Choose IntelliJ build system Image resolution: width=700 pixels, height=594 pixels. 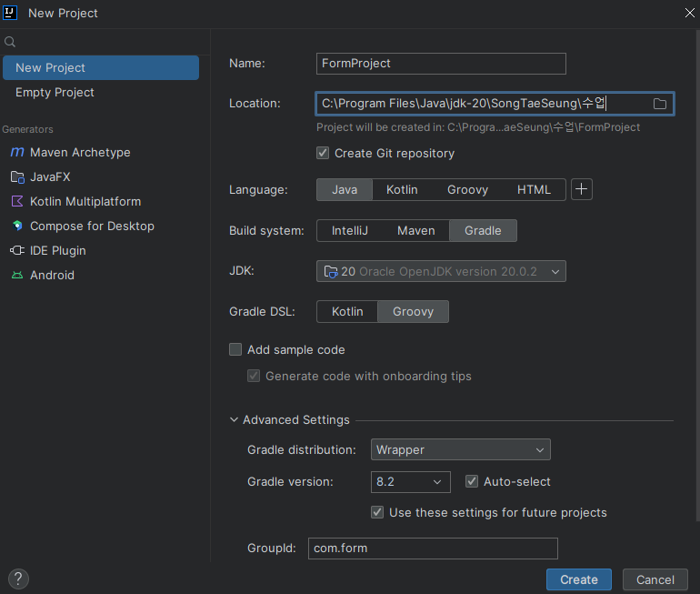click(x=350, y=230)
